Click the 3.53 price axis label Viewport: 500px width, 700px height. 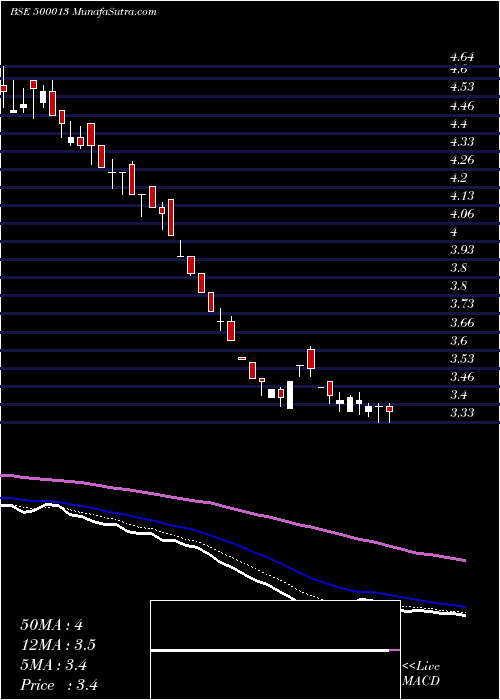[462, 359]
